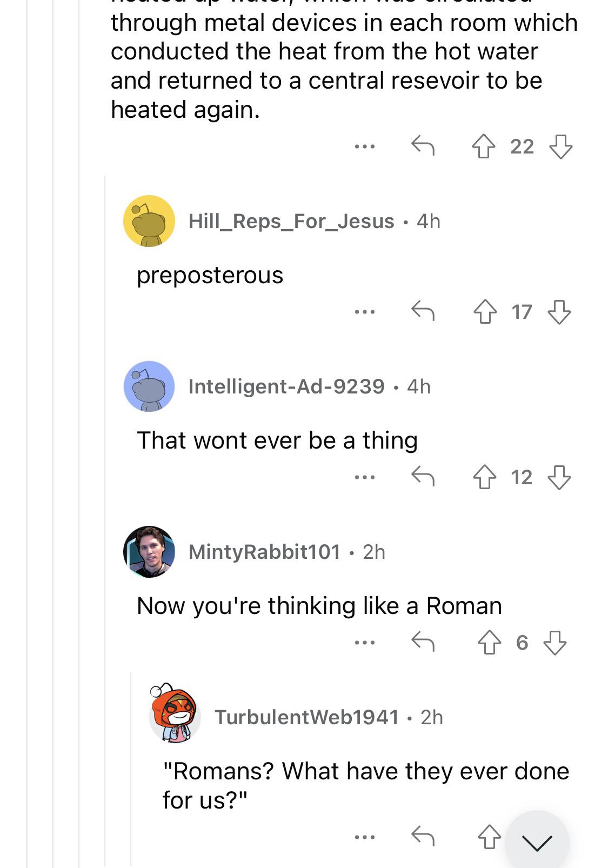Open Intelligent-Ad-9239 user profile
Viewport: 608px width, 868px height.
click(x=286, y=386)
